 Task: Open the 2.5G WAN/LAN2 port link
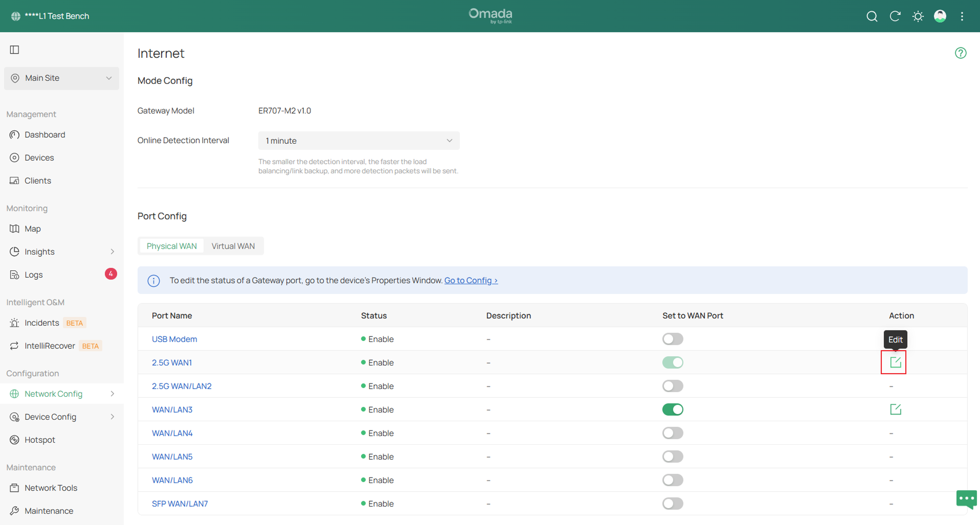(x=181, y=386)
